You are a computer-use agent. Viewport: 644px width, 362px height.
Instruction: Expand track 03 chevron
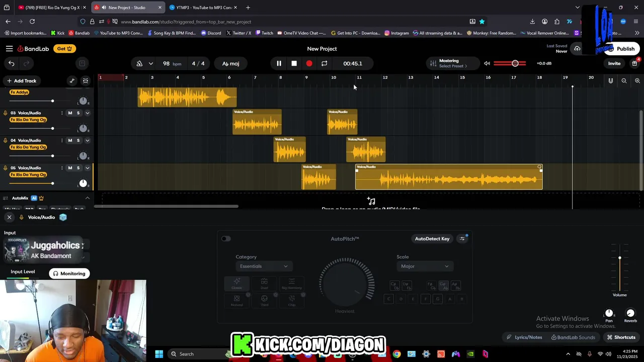87,113
